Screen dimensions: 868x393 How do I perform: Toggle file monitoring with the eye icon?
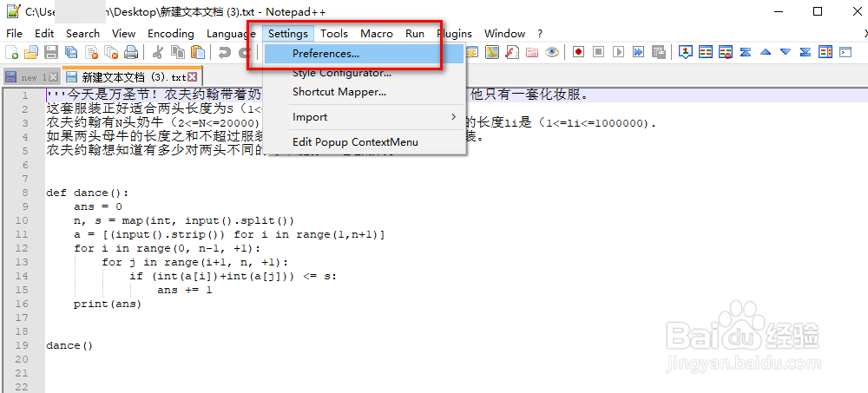point(552,53)
